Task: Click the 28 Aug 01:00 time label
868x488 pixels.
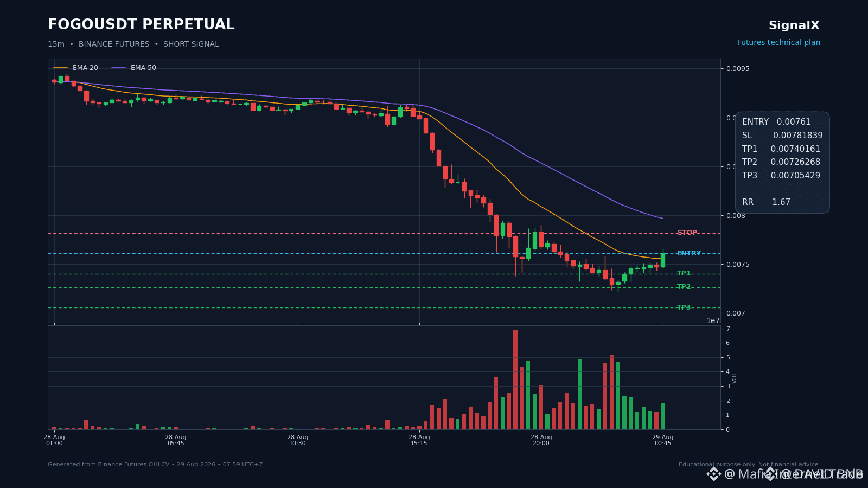Action: pos(54,440)
